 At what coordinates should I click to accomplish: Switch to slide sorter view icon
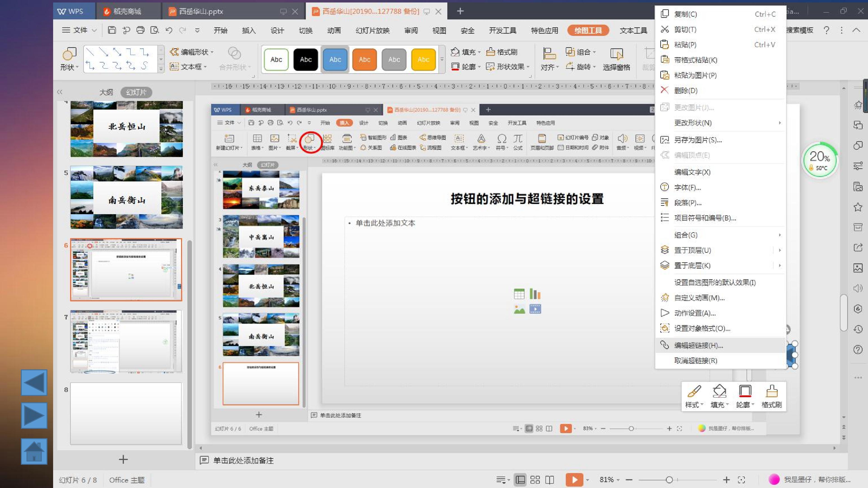pyautogui.click(x=535, y=480)
